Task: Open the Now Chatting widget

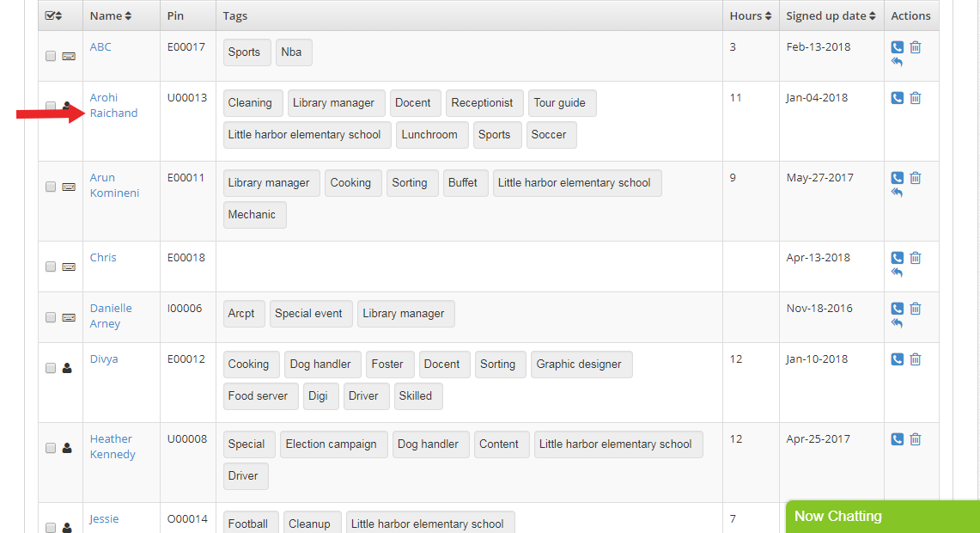Action: (x=882, y=517)
